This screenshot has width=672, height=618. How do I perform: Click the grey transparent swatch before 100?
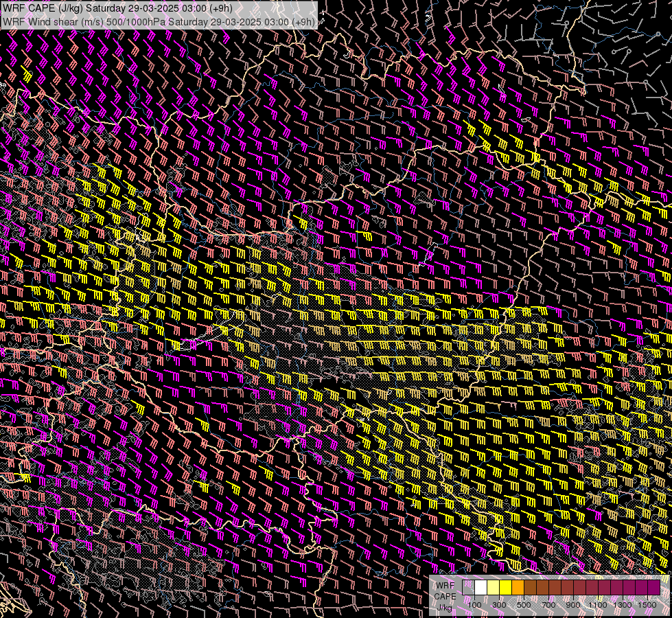468,588
